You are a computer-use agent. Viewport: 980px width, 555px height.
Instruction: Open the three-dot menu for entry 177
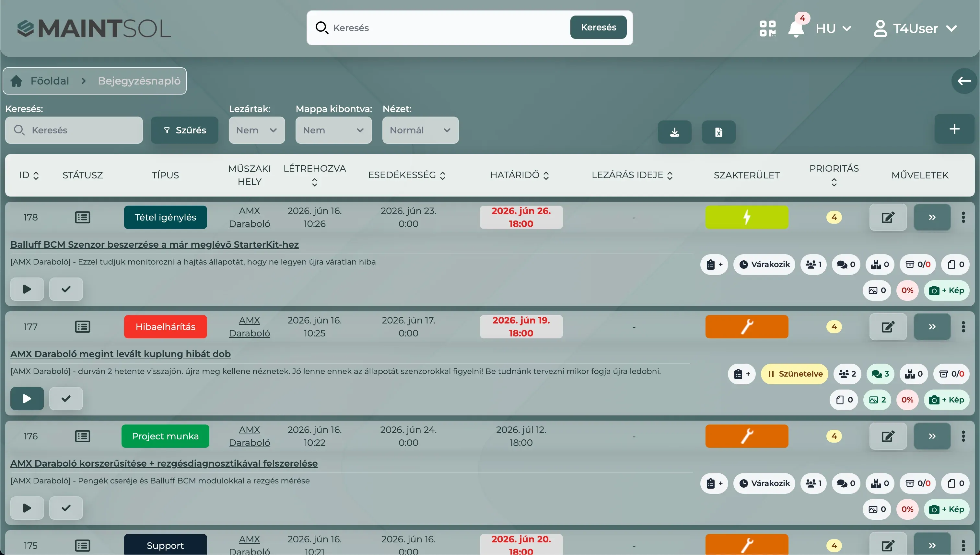(963, 327)
